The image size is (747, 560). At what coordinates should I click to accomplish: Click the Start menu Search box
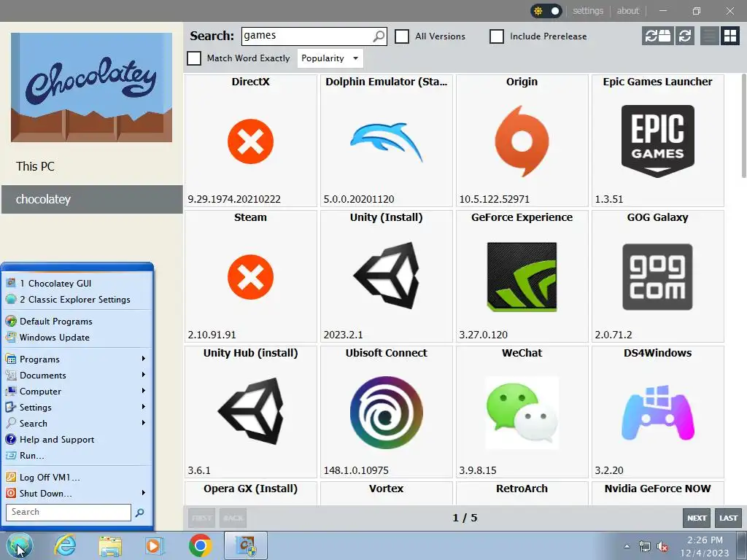click(x=69, y=513)
